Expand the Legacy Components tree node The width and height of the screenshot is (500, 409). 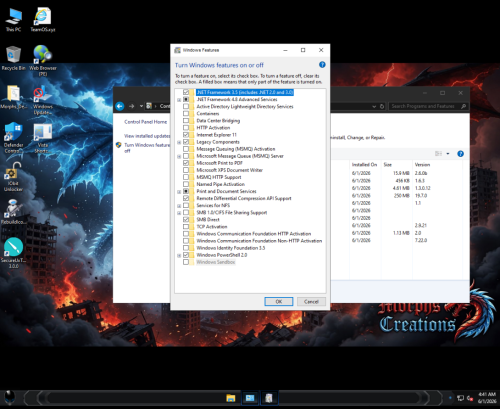click(179, 142)
